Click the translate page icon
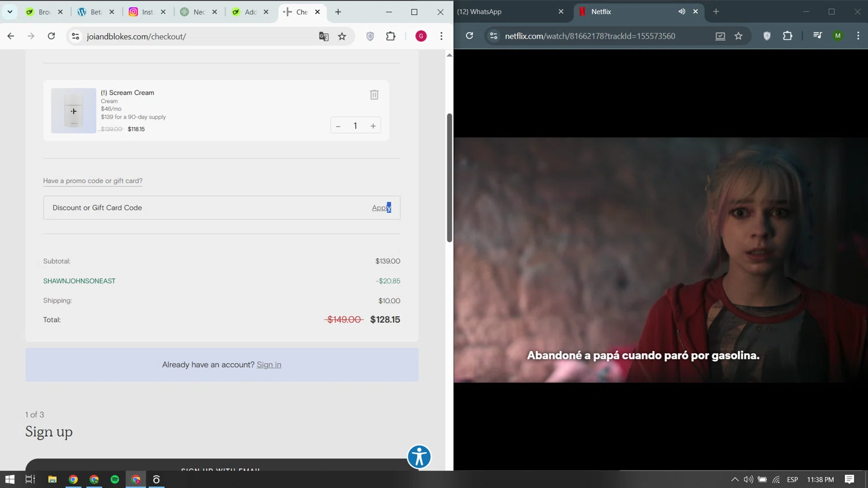This screenshot has height=488, width=868. 323,36
